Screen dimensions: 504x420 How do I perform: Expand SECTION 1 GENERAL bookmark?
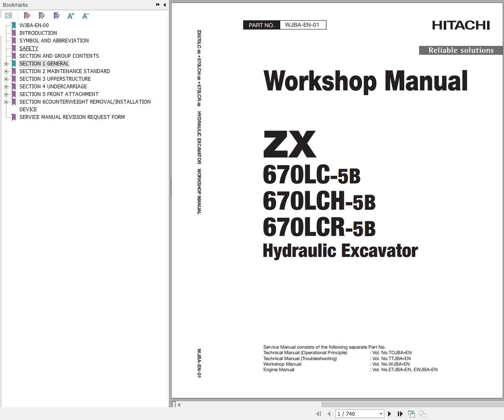[x=6, y=64]
